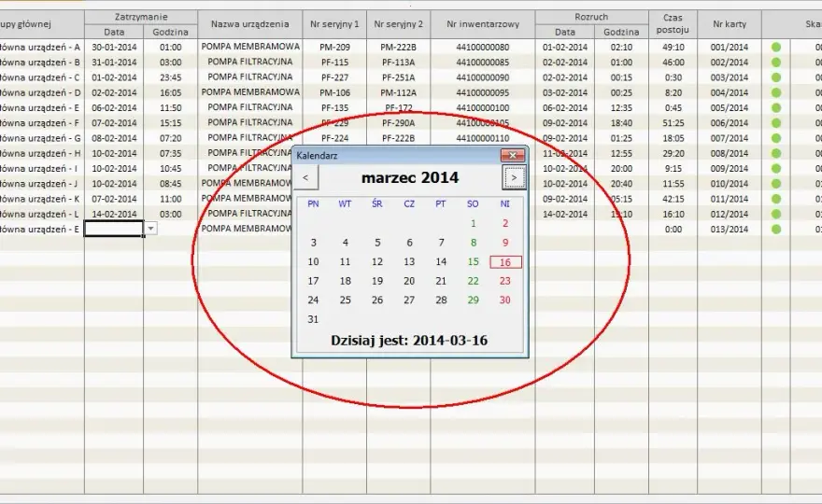The image size is (822, 504).
Task: Select the 'Nr inwentarzowy' column header
Action: (483, 24)
